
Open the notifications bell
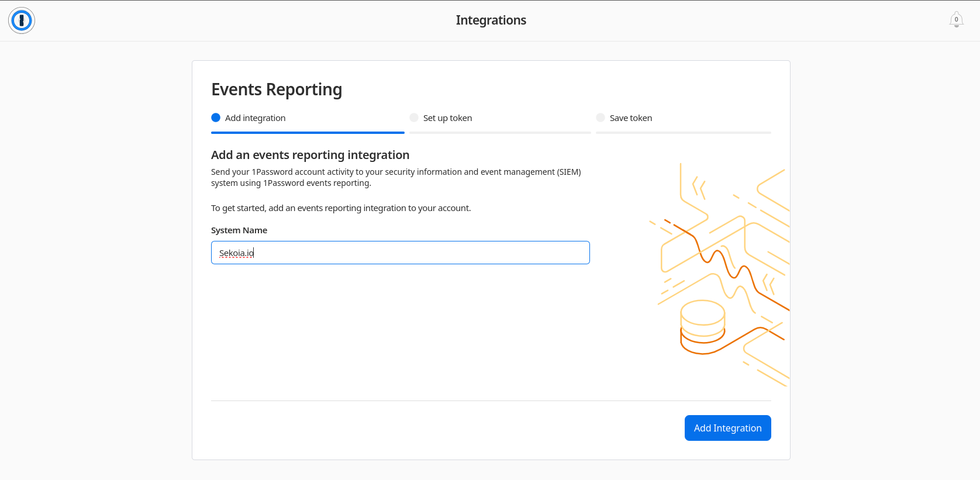click(x=956, y=20)
